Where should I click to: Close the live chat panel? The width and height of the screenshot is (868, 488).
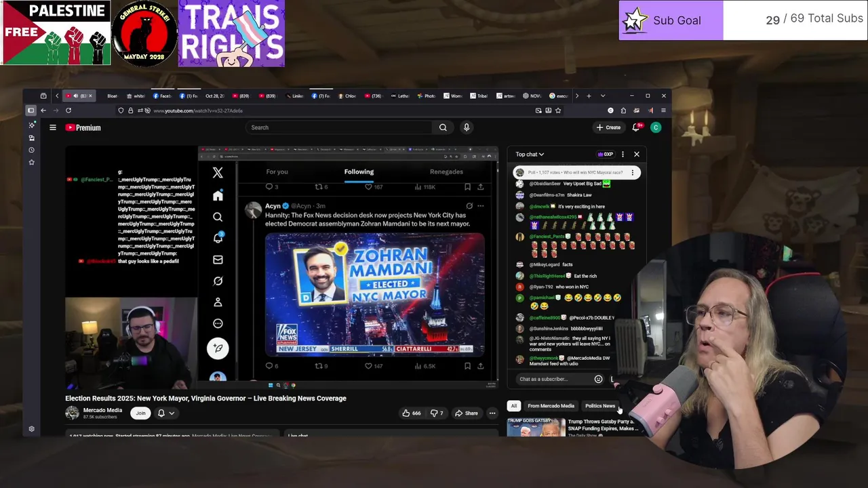[x=637, y=155]
